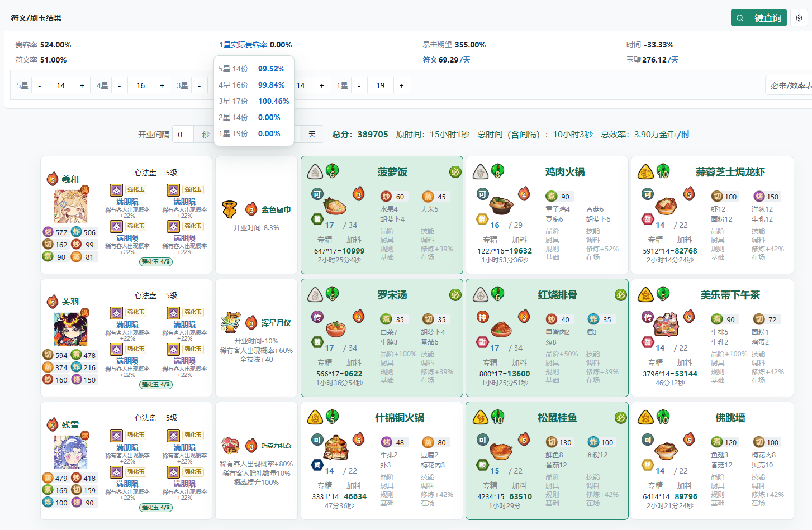Click 羲和's 心法盘 5级 label
This screenshot has width=812, height=530.
156,173
